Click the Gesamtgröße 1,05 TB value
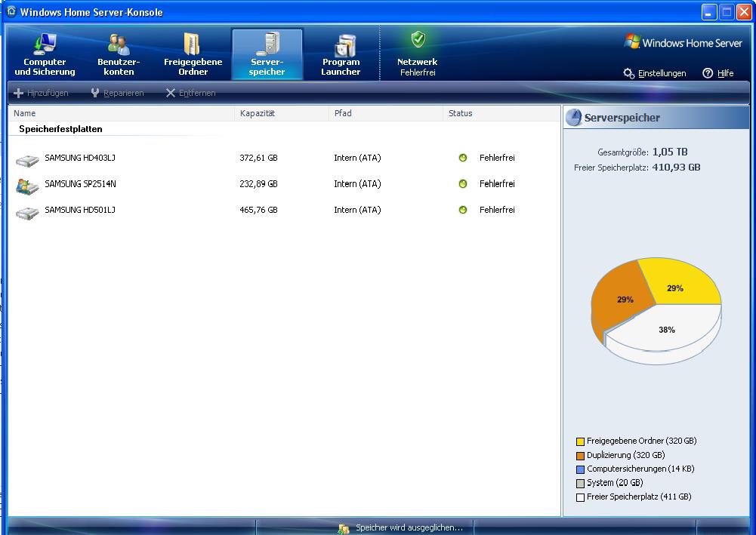The image size is (756, 535). (x=670, y=152)
